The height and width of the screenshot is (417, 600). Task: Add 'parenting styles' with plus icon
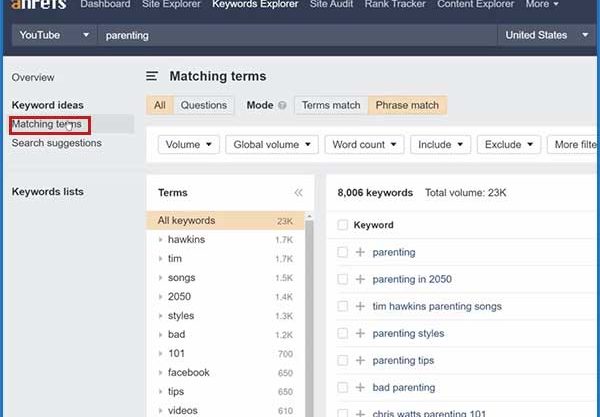click(360, 333)
